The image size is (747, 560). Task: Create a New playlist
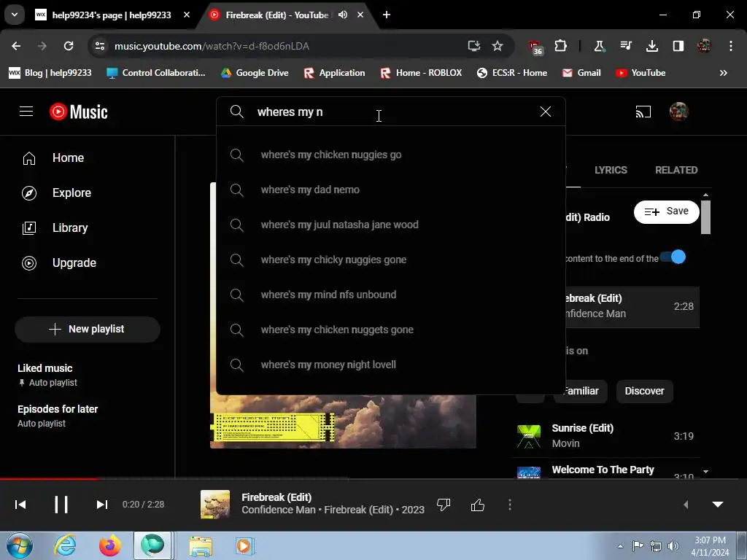point(88,329)
